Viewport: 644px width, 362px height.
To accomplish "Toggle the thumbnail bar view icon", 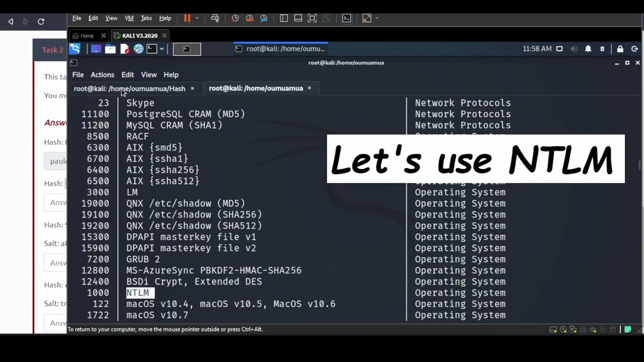I will (298, 18).
